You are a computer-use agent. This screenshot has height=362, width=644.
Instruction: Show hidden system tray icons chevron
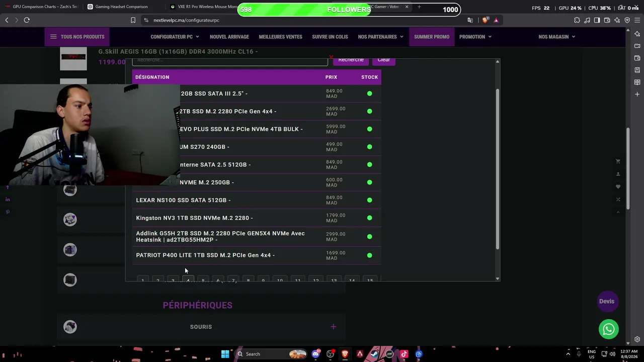[x=568, y=354]
